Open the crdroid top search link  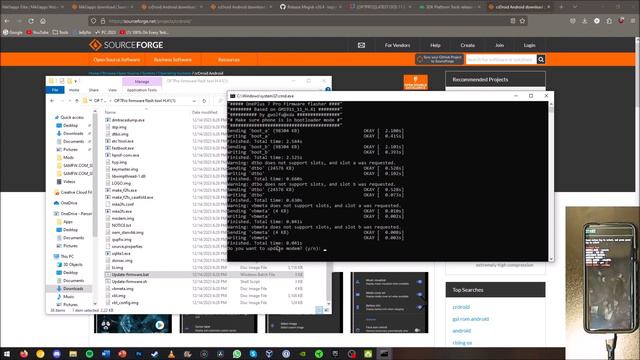point(461,307)
